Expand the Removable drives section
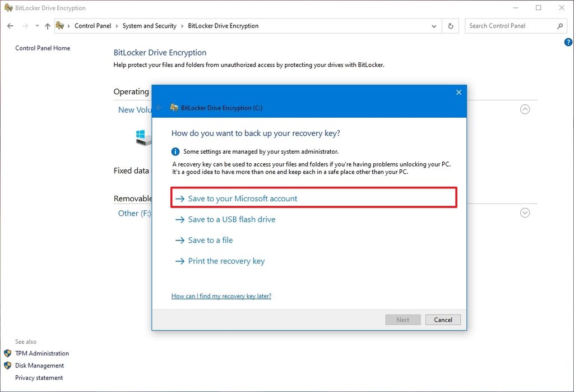The height and width of the screenshot is (392, 574). point(525,213)
